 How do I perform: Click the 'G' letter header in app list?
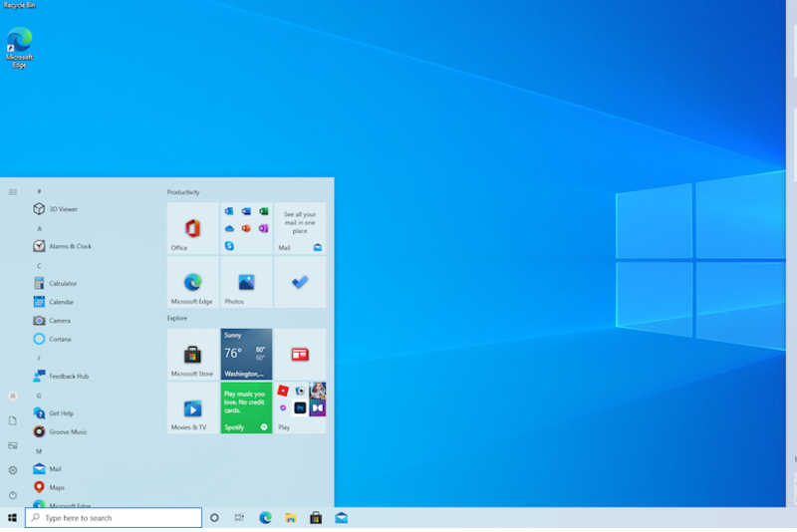click(x=39, y=396)
